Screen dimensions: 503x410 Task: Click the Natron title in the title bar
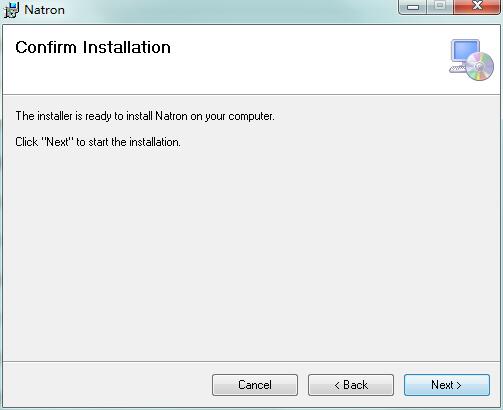(x=44, y=10)
